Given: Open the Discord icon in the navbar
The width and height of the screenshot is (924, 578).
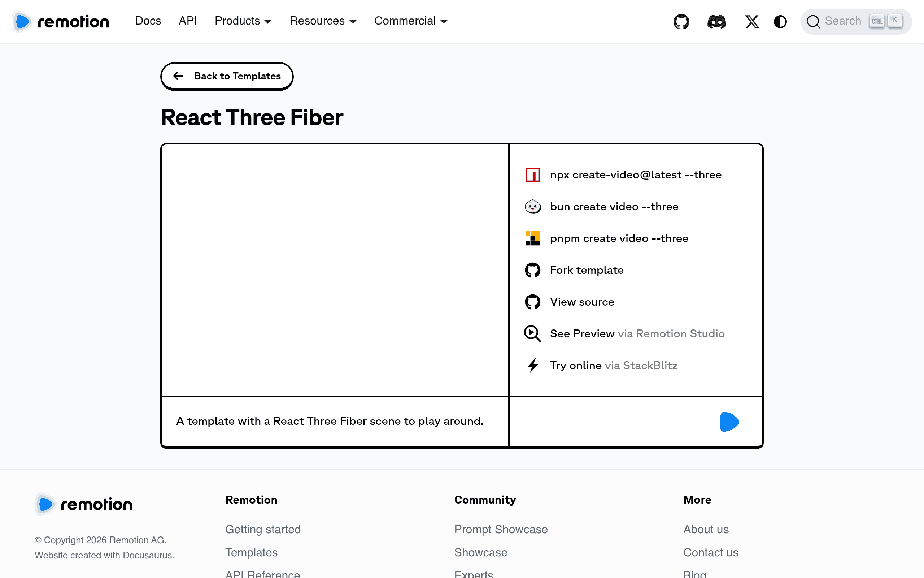Looking at the screenshot, I should [717, 21].
